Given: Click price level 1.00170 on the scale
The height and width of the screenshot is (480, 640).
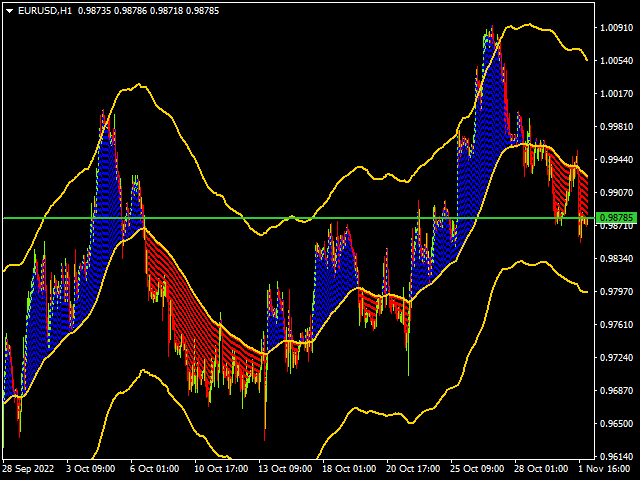Looking at the screenshot, I should click(x=616, y=94).
